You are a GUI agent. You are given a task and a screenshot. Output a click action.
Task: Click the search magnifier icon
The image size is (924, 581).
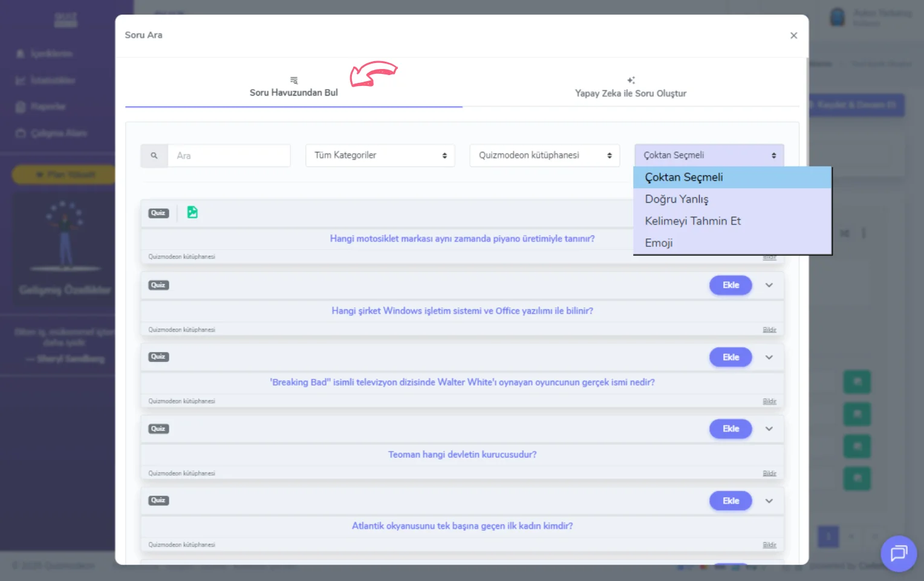(154, 156)
